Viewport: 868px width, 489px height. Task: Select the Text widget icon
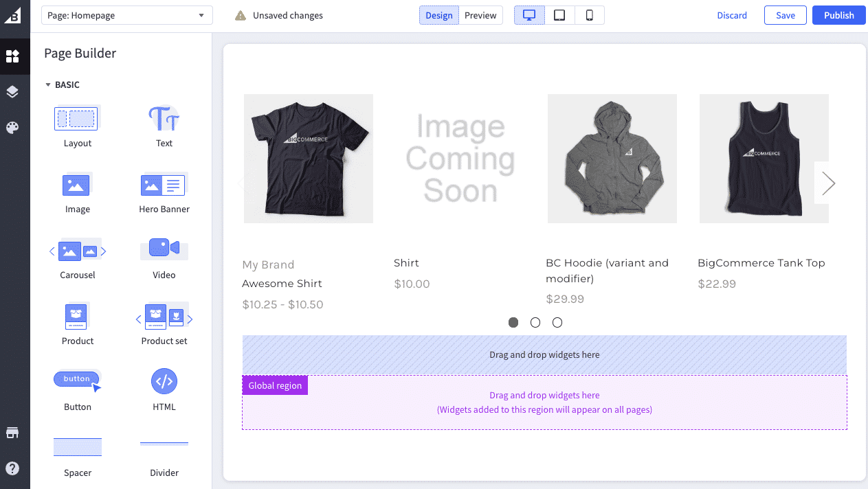(x=164, y=118)
